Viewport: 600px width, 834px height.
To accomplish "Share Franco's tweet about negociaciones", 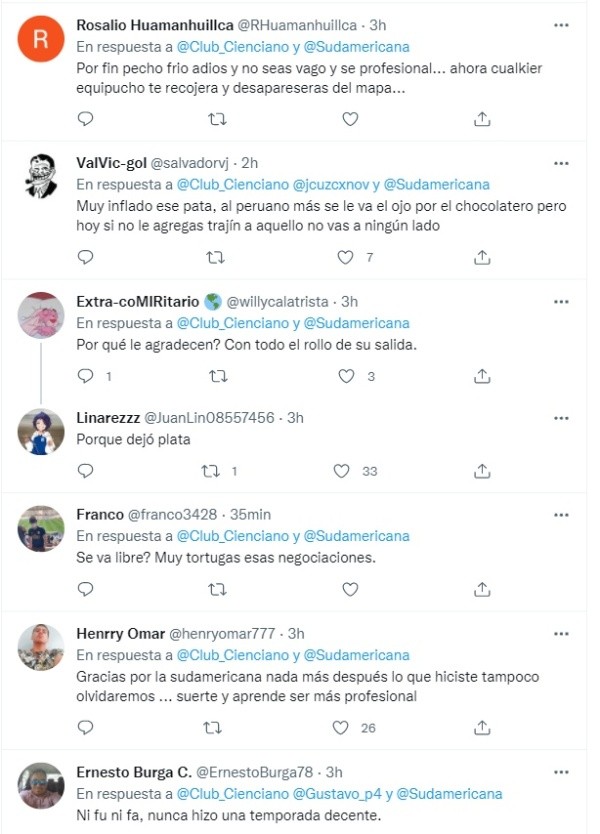I will (482, 589).
